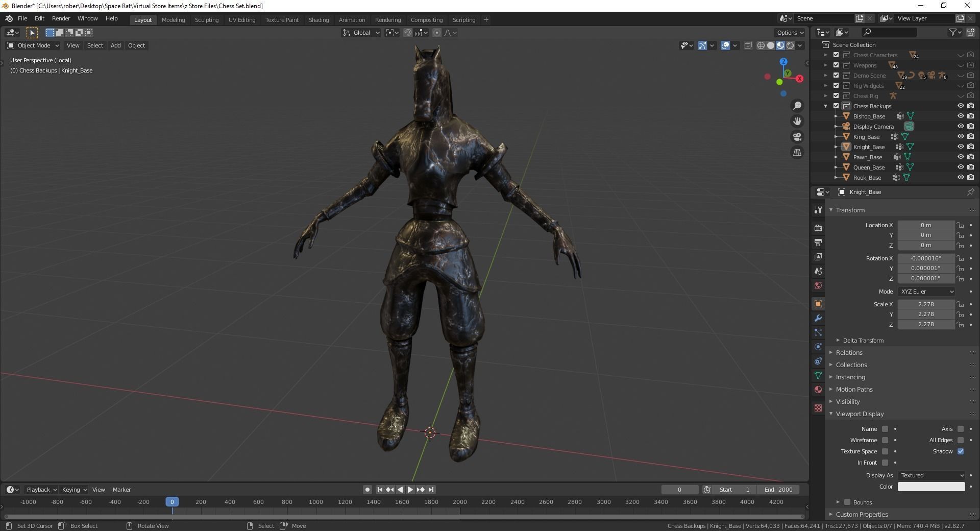Open the Options dropdown

(x=790, y=33)
